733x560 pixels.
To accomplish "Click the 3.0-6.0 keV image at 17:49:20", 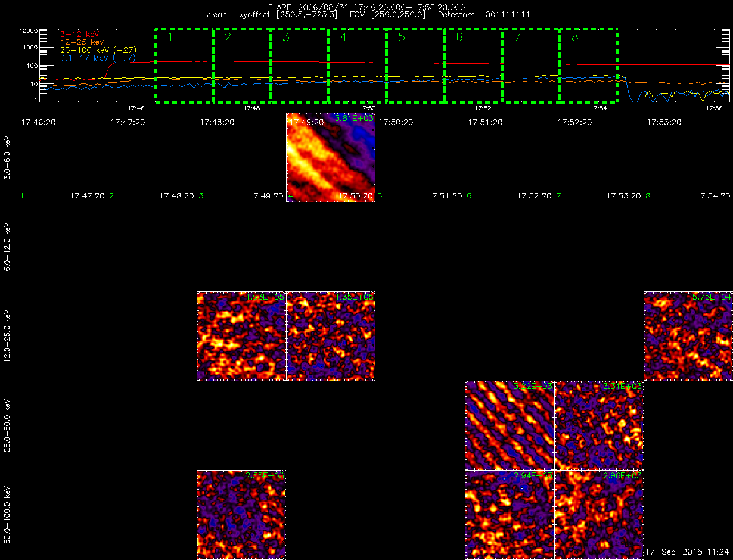I will point(331,157).
